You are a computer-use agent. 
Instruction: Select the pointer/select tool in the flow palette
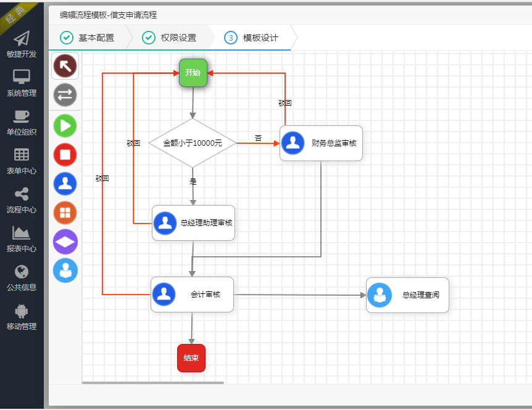coord(65,65)
